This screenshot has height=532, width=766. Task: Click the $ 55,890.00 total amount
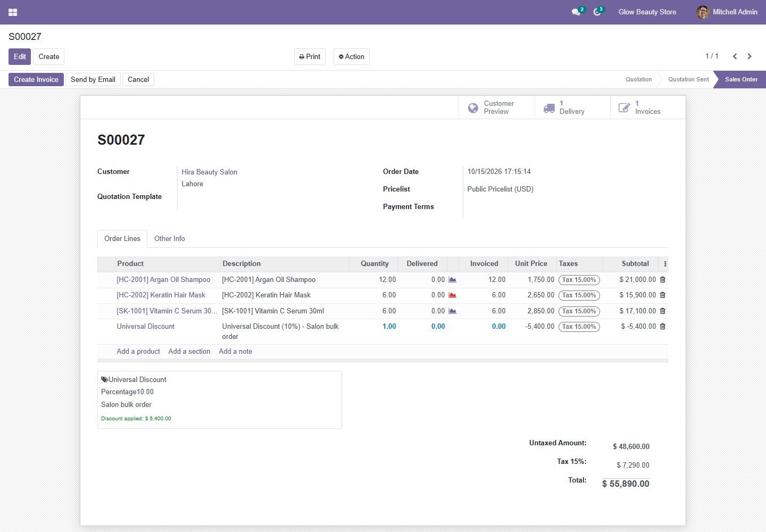626,484
